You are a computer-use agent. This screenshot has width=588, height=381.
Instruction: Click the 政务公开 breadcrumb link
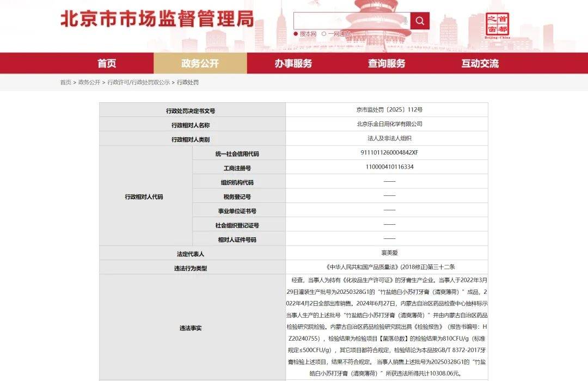tap(89, 82)
